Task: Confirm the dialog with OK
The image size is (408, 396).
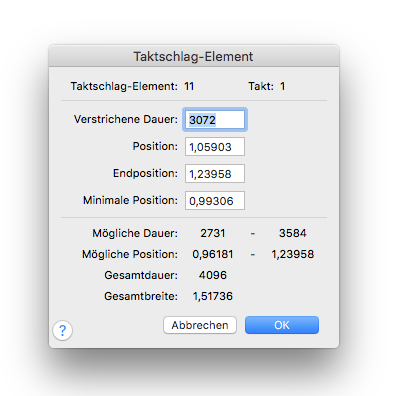Action: 282,325
